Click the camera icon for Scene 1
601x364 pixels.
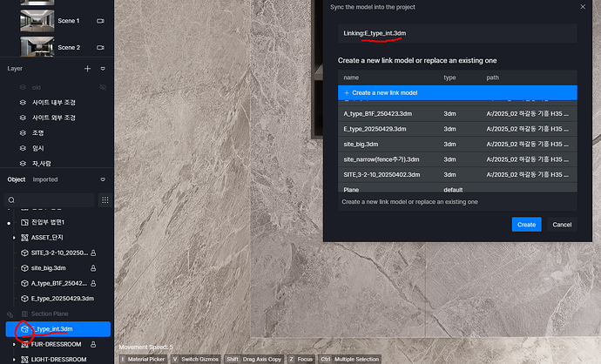coord(100,21)
